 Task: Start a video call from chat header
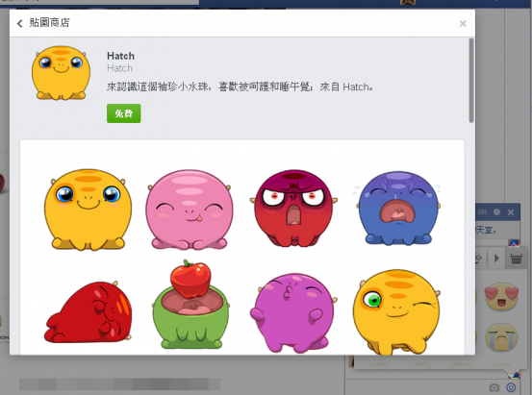(482, 212)
